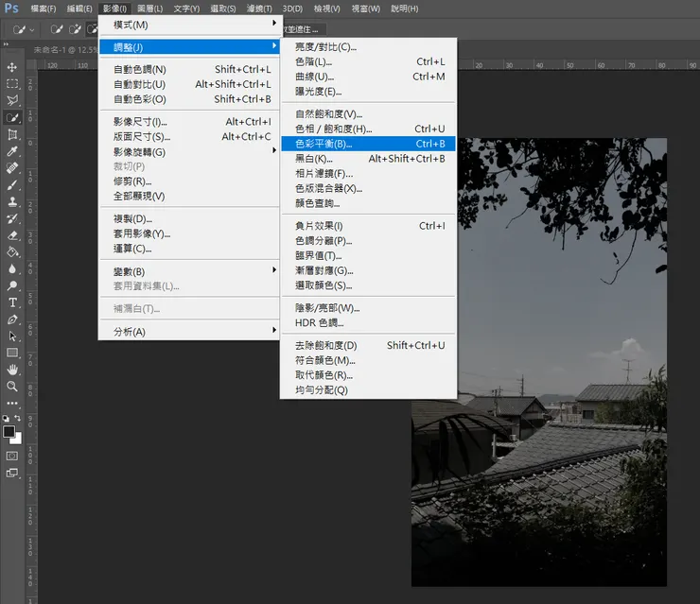This screenshot has width=700, height=604.
Task: Expand the 分析(A) submenu
Action: pyautogui.click(x=191, y=332)
